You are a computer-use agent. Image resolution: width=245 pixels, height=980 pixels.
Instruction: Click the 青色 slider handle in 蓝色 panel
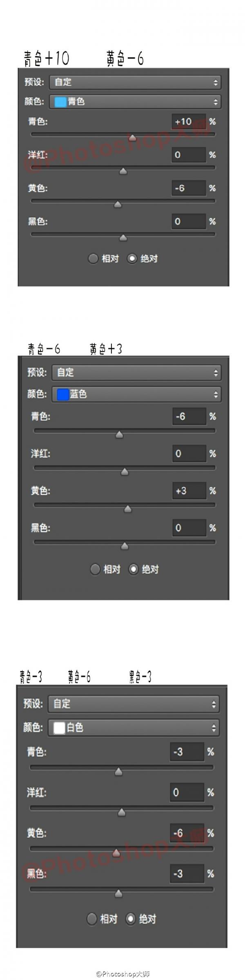click(x=119, y=435)
